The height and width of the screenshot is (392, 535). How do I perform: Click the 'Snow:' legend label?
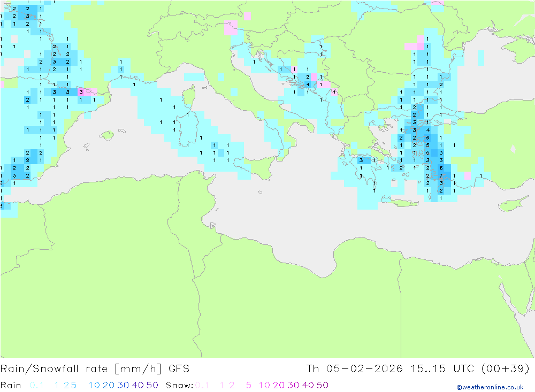179,385
